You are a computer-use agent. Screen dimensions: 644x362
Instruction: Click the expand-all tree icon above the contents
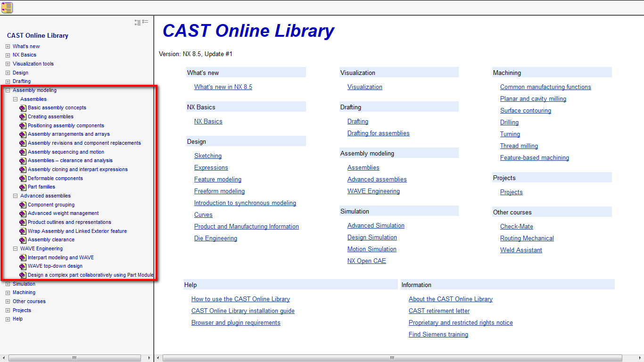[138, 22]
